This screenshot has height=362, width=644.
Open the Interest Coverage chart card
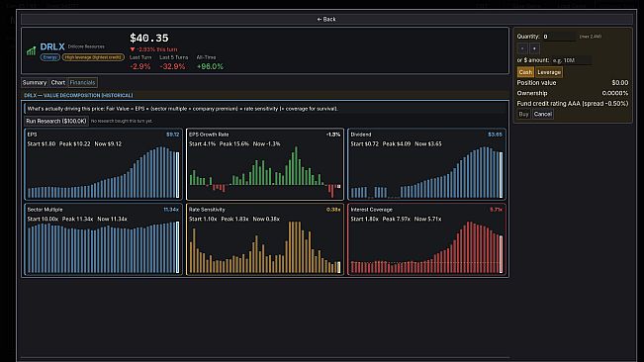point(426,239)
